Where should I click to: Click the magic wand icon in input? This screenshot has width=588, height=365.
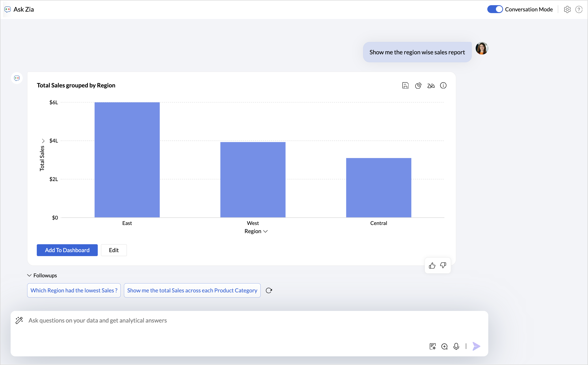click(19, 320)
